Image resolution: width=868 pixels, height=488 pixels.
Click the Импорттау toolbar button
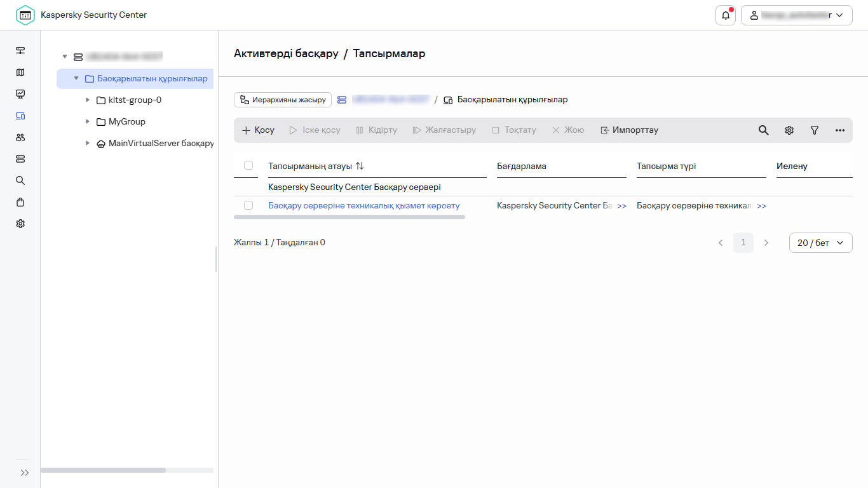click(x=630, y=130)
